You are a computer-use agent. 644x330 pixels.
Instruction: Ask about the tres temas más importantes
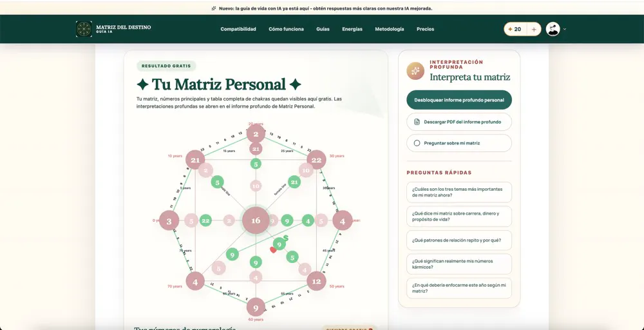pos(459,192)
